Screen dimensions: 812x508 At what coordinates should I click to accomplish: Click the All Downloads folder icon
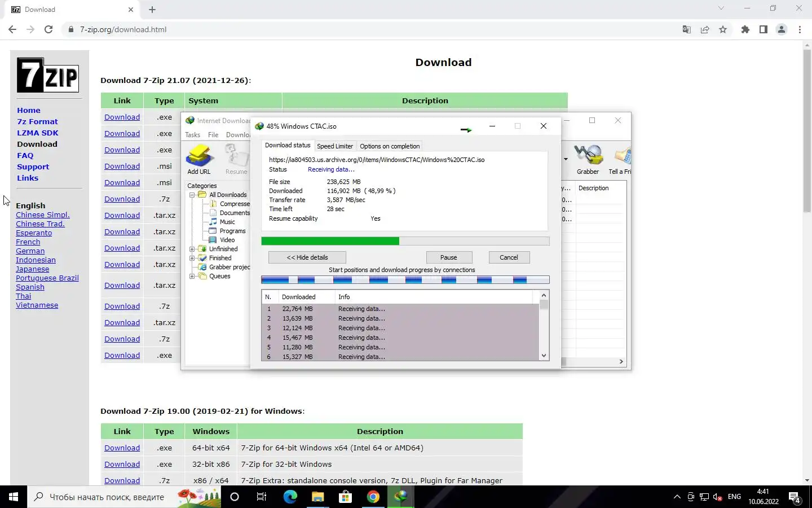[202, 195]
